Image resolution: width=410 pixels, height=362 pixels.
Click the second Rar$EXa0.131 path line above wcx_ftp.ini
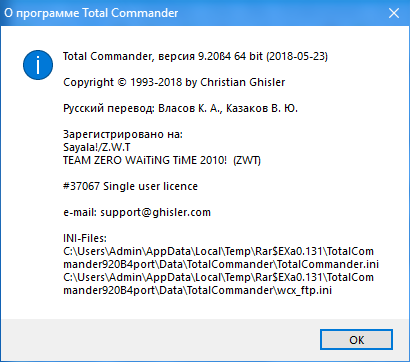pos(218,277)
